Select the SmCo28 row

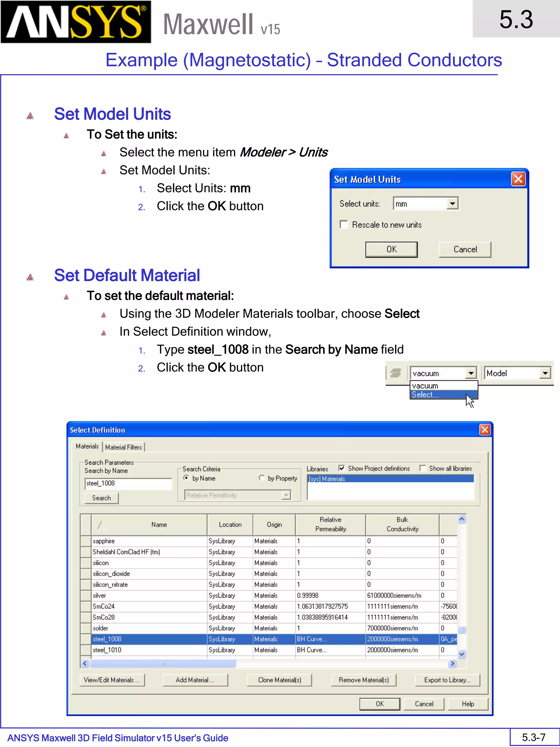point(269,617)
